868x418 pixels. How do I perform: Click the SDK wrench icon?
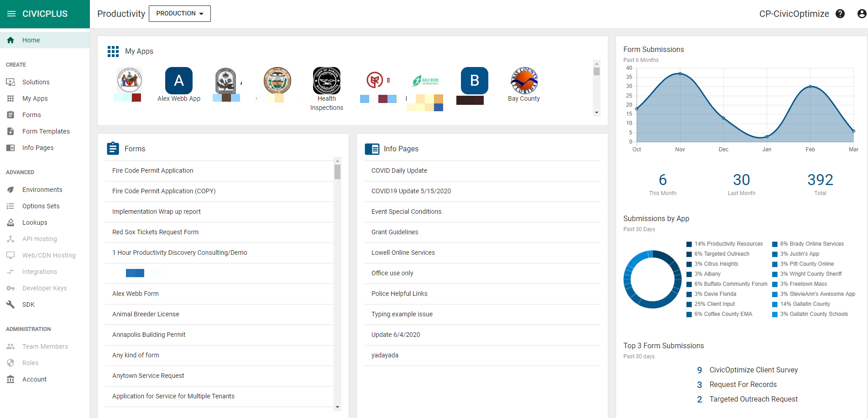(x=10, y=304)
